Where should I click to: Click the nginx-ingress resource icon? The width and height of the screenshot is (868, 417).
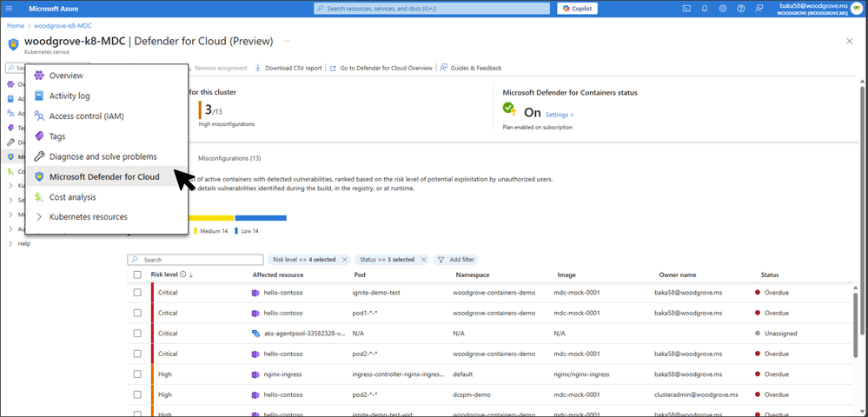point(255,374)
